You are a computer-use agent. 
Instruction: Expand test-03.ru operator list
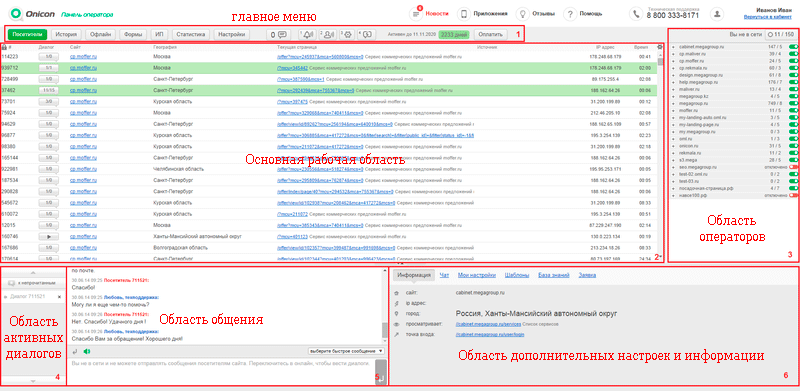(x=673, y=181)
